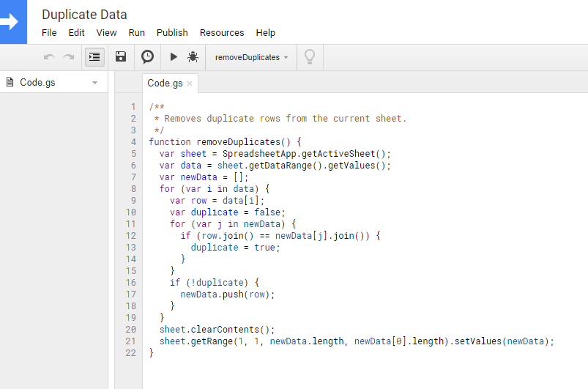Open the Resources menu
Viewport: 588px width, 389px height.
tap(222, 33)
